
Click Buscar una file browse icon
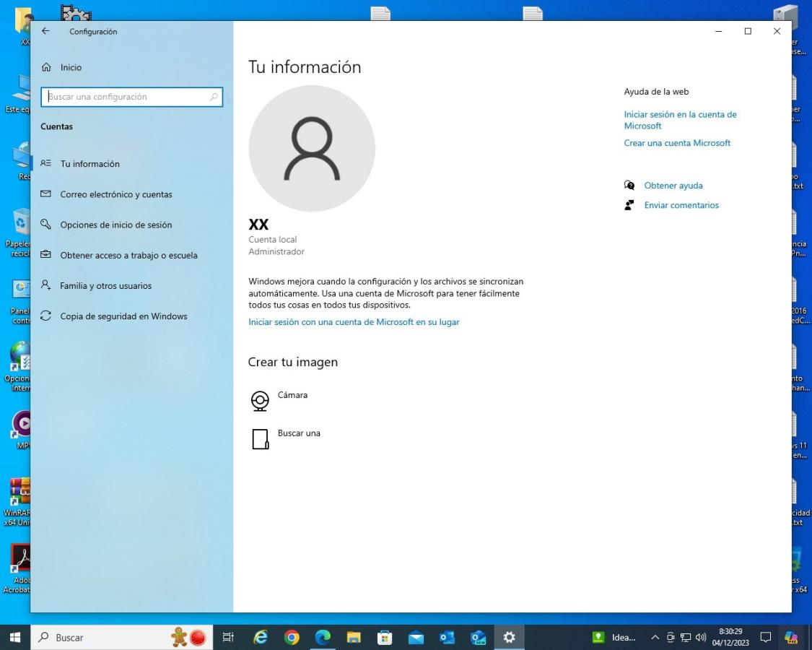tap(260, 439)
